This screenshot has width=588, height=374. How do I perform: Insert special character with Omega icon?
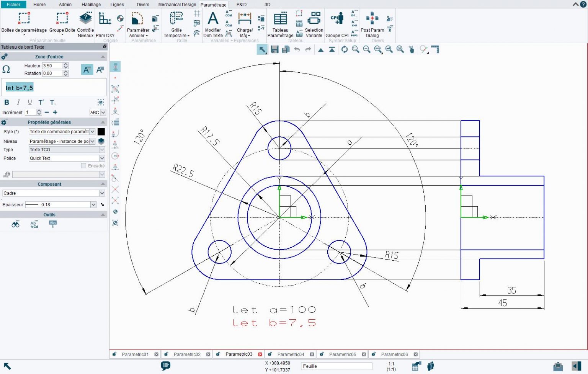coord(6,69)
